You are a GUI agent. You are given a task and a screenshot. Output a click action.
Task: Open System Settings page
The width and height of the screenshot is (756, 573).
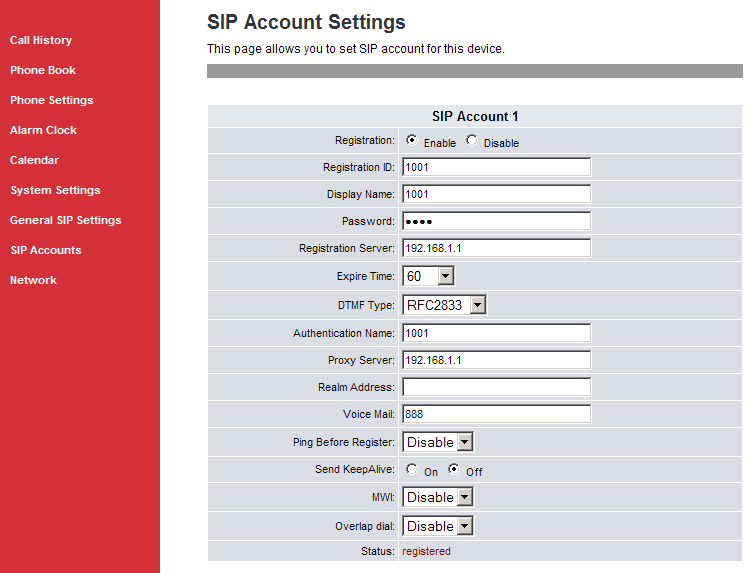tap(55, 190)
